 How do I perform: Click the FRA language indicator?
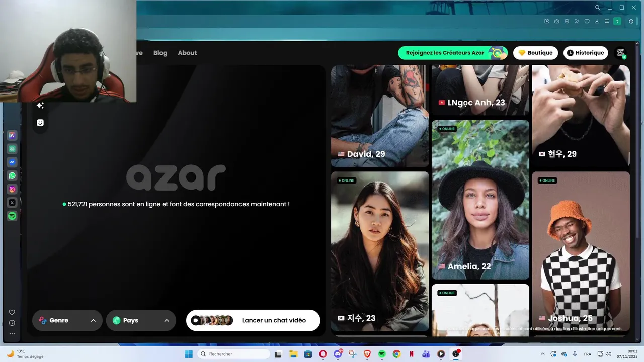coord(588,354)
